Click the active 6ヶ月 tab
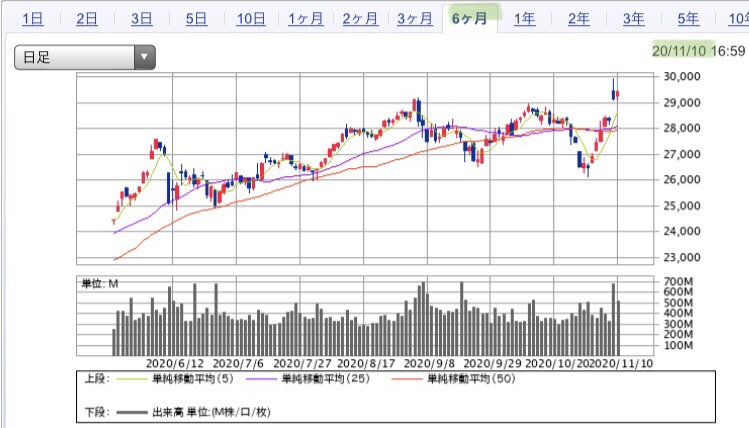Viewport: 749px width, 428px height. pos(470,19)
